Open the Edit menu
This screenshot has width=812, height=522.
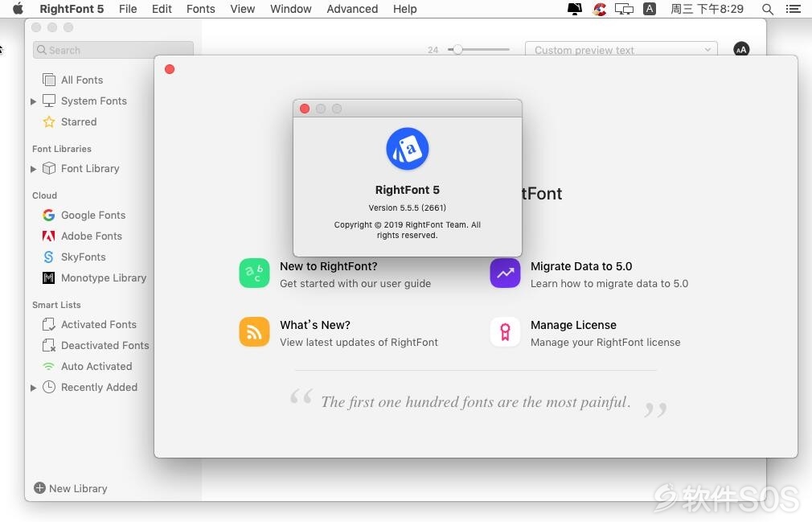(162, 9)
